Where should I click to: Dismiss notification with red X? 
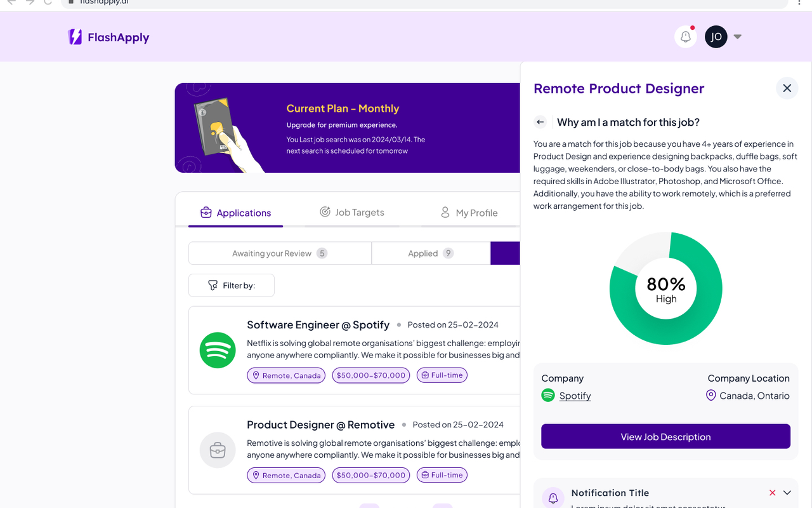tap(772, 493)
